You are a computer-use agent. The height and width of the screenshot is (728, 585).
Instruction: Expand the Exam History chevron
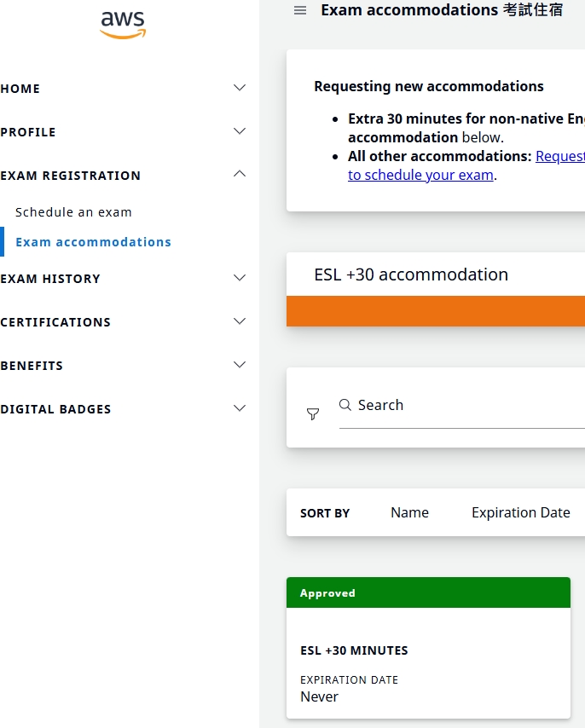pos(240,278)
